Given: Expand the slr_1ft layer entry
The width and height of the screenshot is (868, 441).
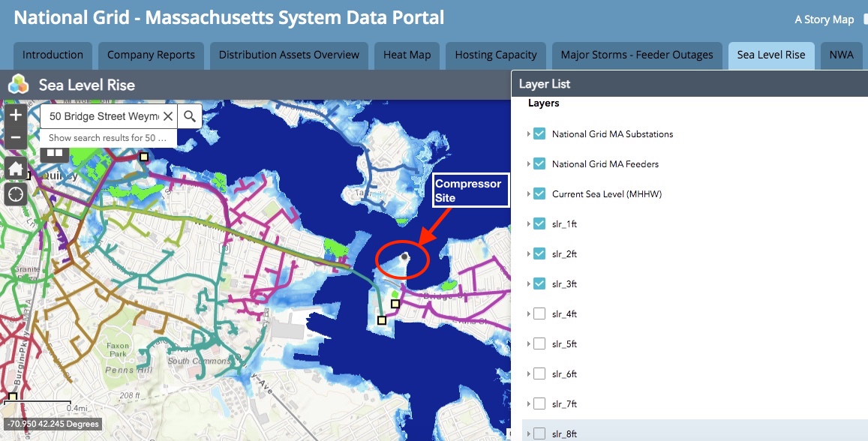Looking at the screenshot, I should (x=528, y=223).
